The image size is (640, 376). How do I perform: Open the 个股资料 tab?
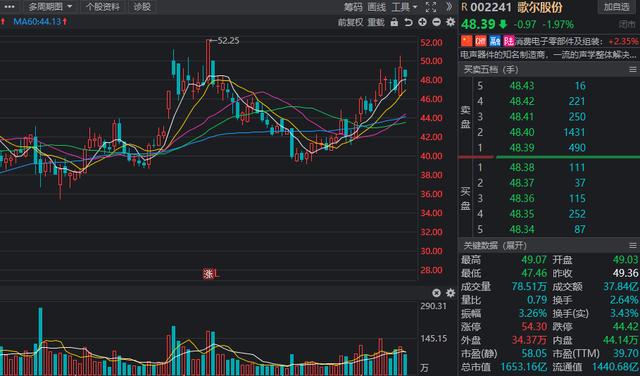[103, 7]
